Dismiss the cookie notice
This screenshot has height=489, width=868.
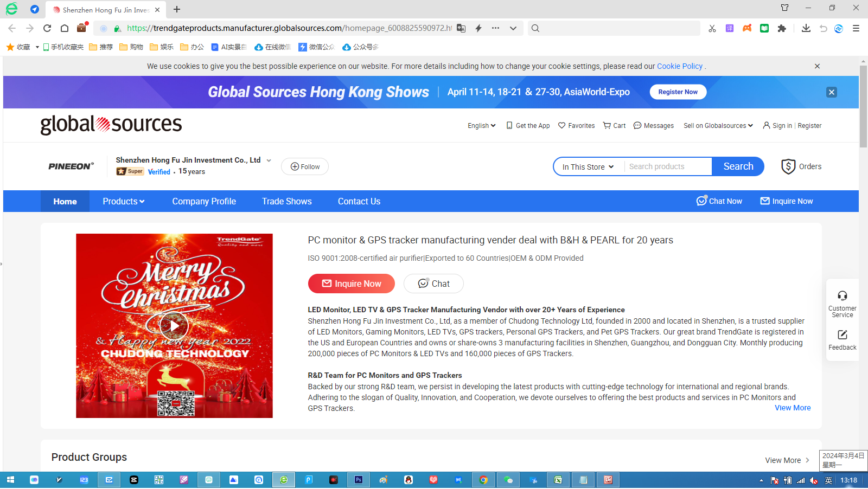[x=817, y=66]
